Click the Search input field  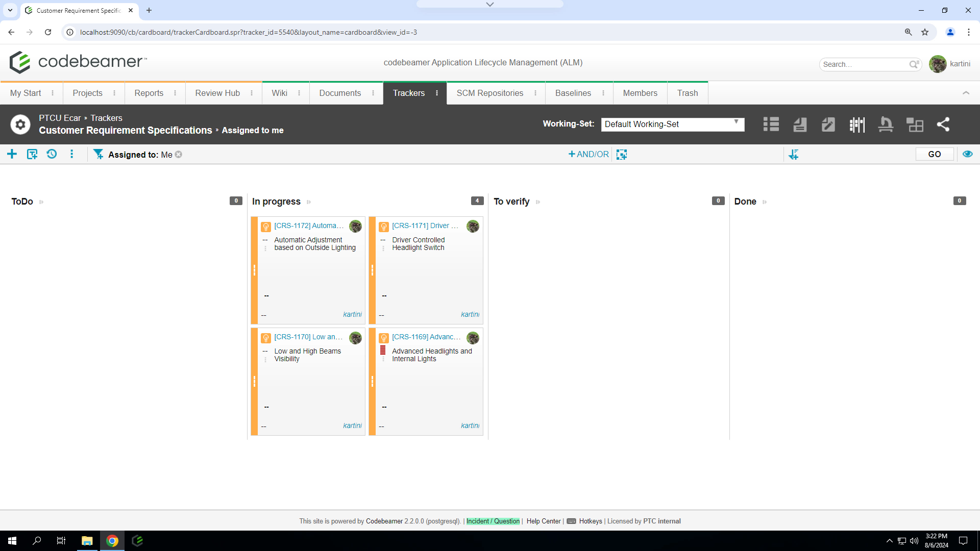865,64
